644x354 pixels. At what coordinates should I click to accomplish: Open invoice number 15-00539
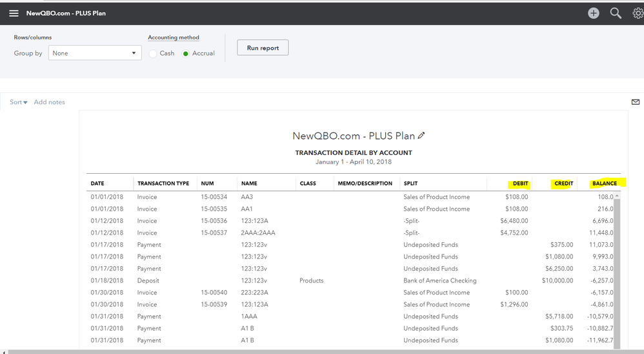click(x=214, y=304)
